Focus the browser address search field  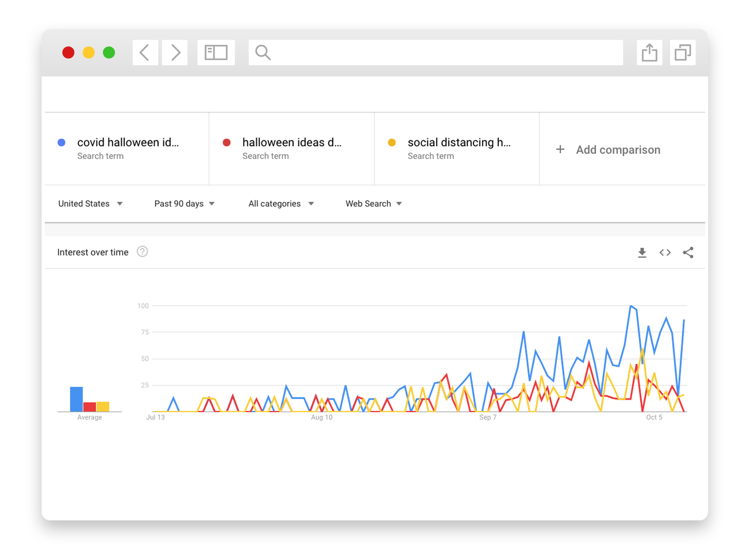pos(436,52)
